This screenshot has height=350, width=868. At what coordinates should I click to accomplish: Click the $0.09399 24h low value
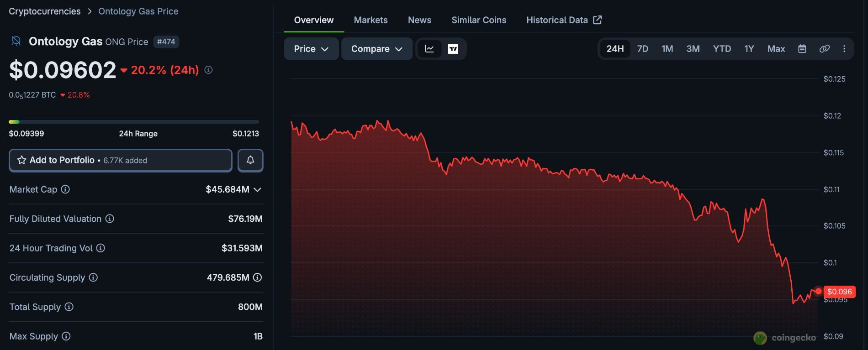(26, 134)
